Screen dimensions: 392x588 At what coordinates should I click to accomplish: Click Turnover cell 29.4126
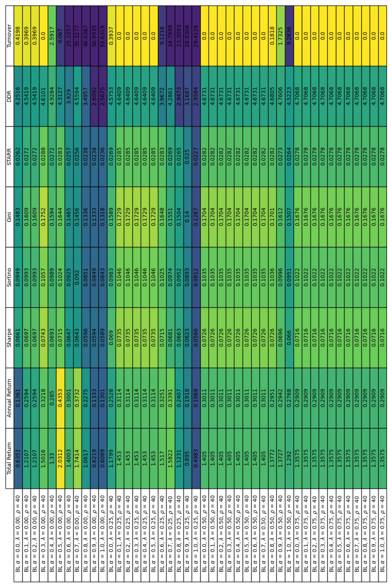coord(196,36)
